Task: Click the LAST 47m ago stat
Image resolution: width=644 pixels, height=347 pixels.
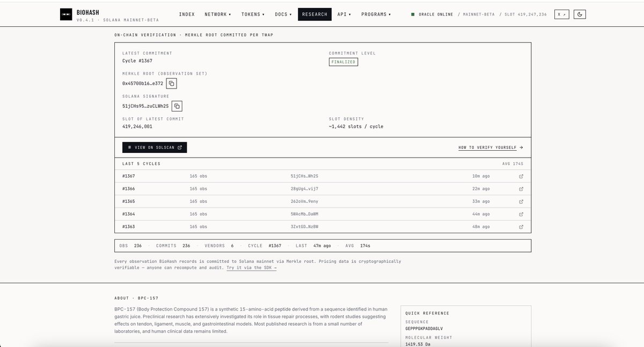Action: click(313, 246)
